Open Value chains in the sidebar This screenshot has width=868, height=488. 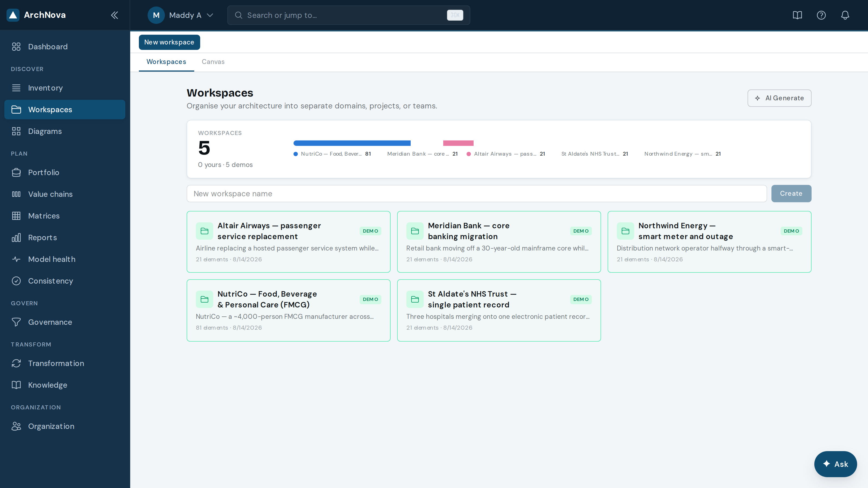point(65,194)
